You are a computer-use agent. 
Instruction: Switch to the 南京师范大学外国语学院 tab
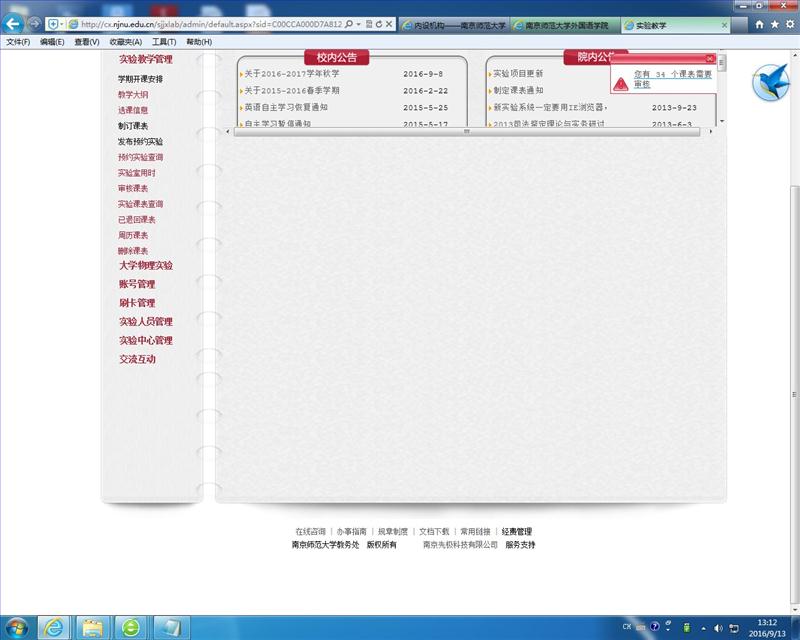[566, 24]
